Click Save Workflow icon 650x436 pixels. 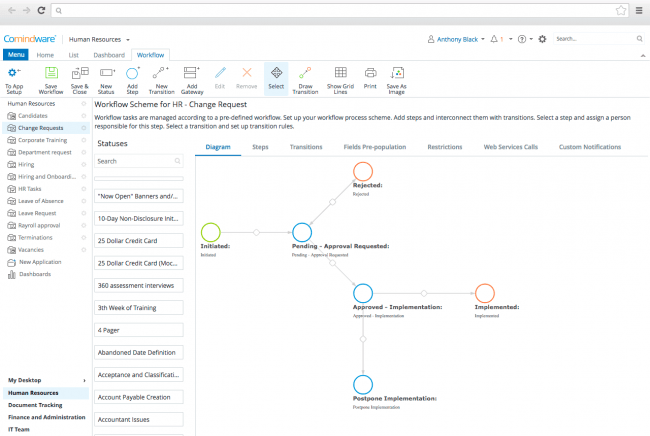click(51, 73)
